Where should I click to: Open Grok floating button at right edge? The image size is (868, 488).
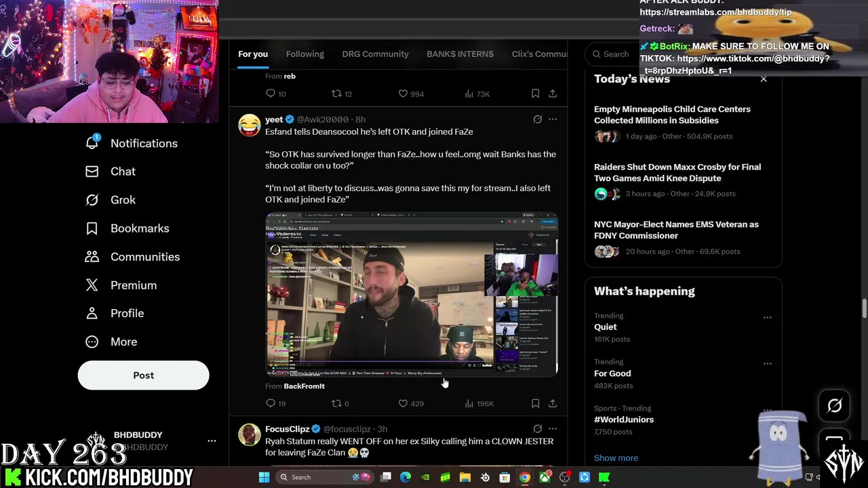(x=834, y=405)
